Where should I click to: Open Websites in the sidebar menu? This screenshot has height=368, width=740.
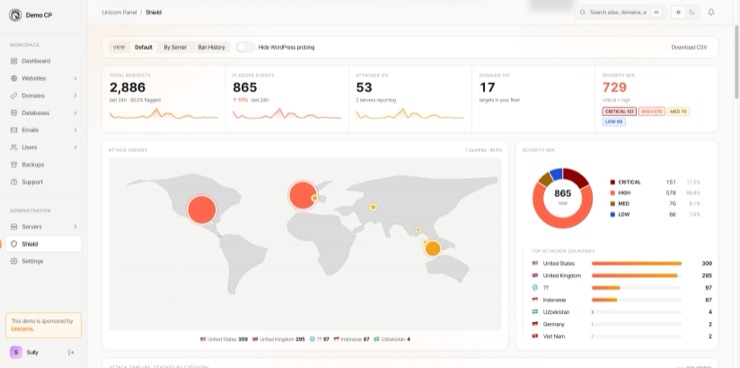(43, 78)
